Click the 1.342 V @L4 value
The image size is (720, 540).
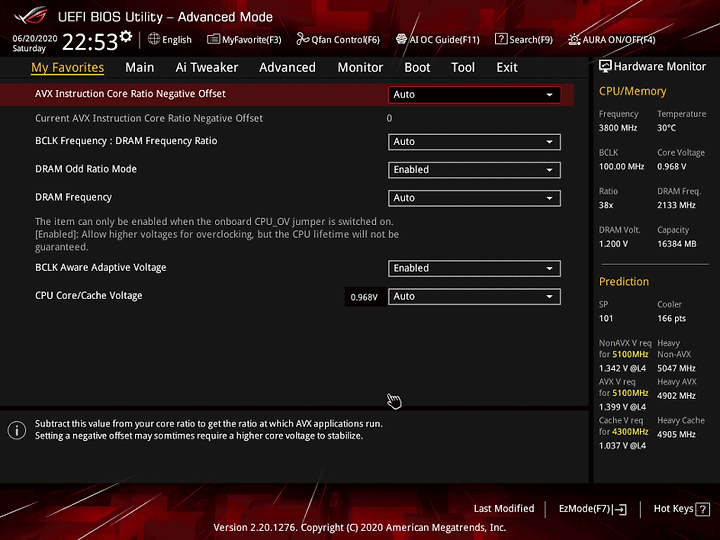click(x=622, y=369)
